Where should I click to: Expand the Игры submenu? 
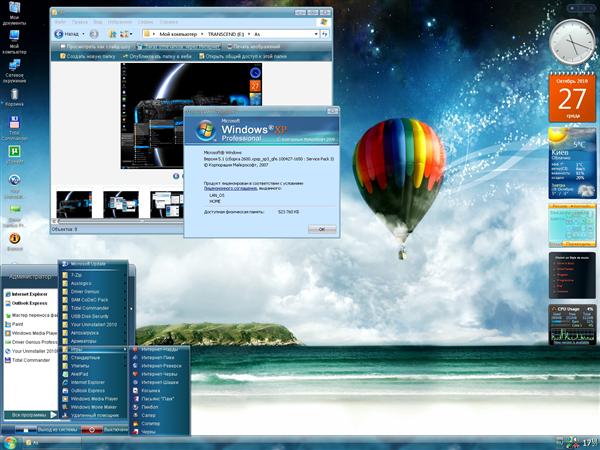coord(94,349)
